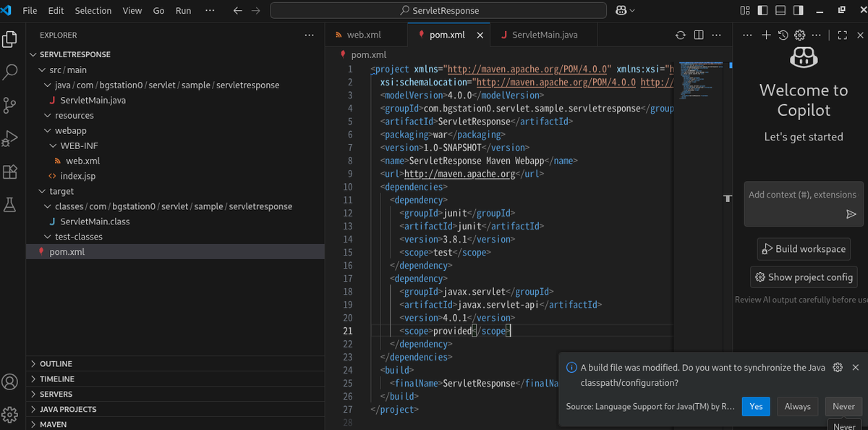Open notification settings gear
Screen dimensions: 868x430
(838, 368)
